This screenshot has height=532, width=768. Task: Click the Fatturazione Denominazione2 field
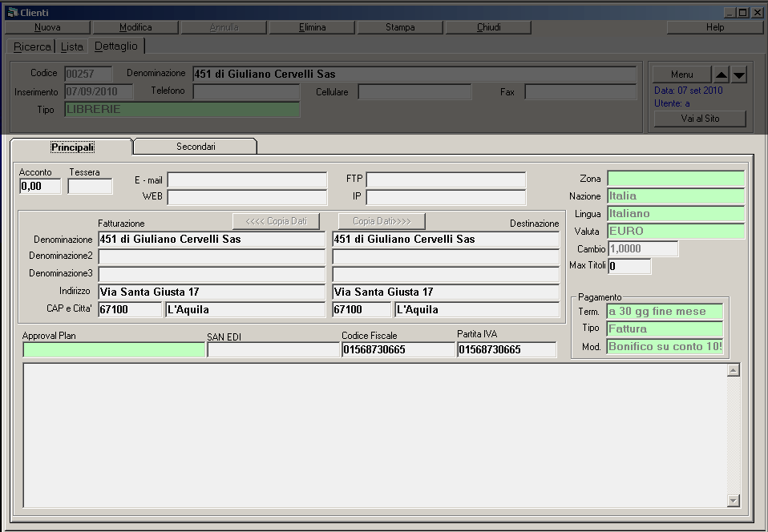click(212, 256)
